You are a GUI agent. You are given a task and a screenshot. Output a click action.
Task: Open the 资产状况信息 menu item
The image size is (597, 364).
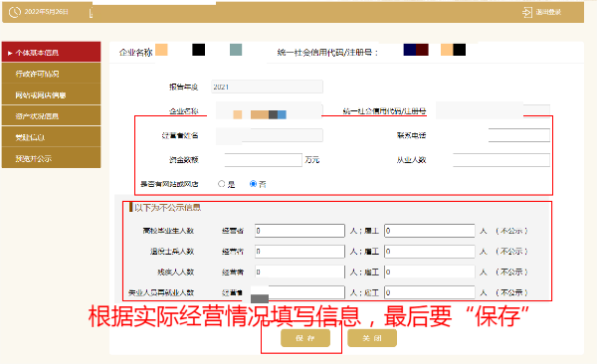click(51, 116)
